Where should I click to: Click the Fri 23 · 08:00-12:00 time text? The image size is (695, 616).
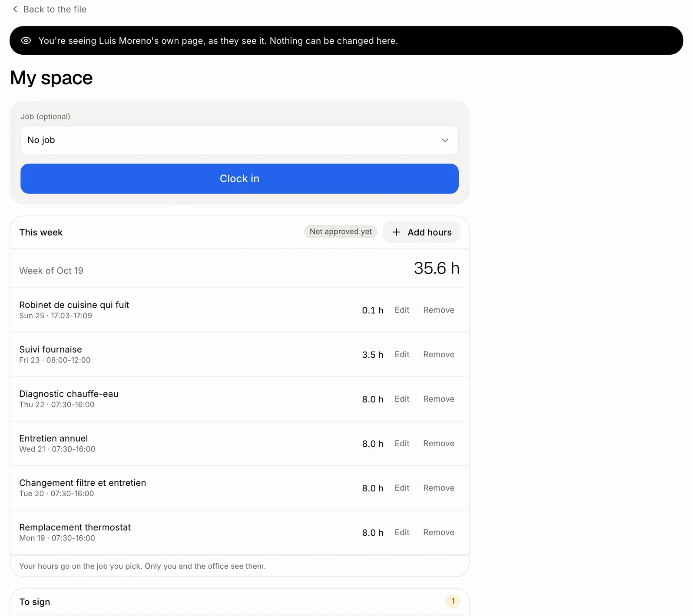pos(55,360)
